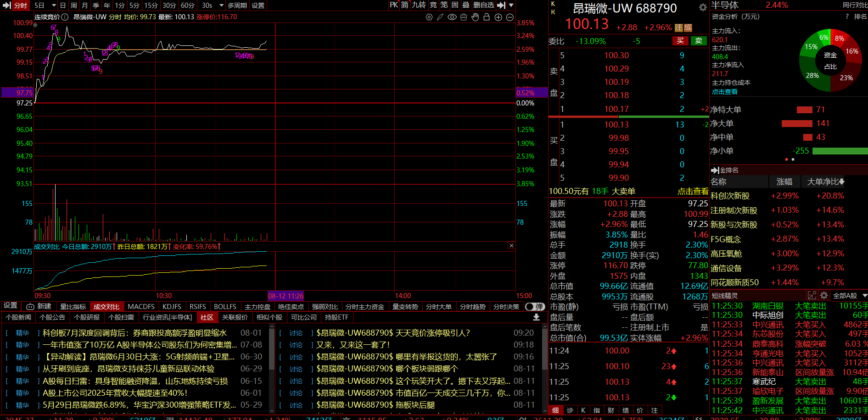
Task: Close the 成交对比 indicator panel
Action: 511,246
